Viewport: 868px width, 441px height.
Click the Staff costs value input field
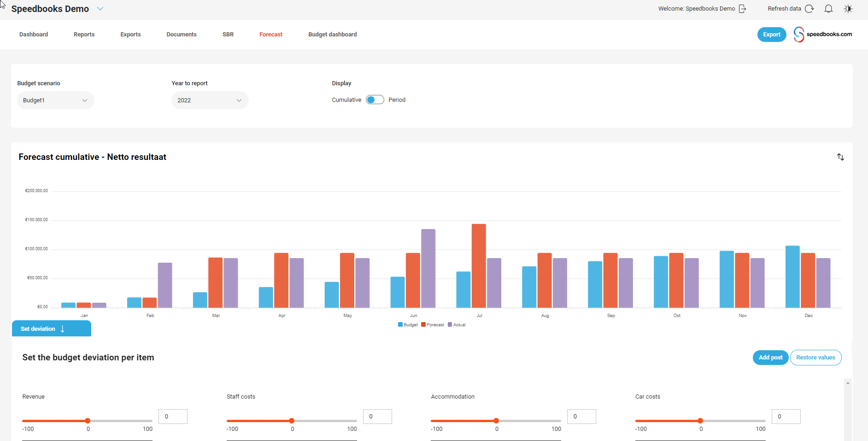(x=377, y=417)
